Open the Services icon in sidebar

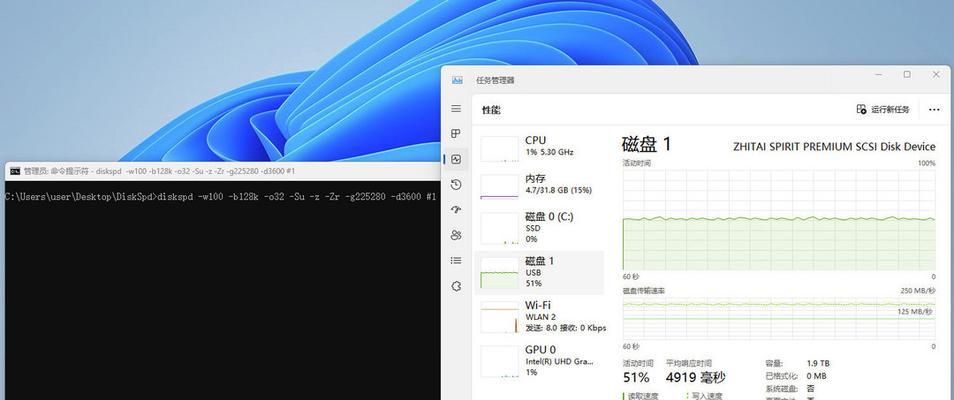tap(456, 286)
